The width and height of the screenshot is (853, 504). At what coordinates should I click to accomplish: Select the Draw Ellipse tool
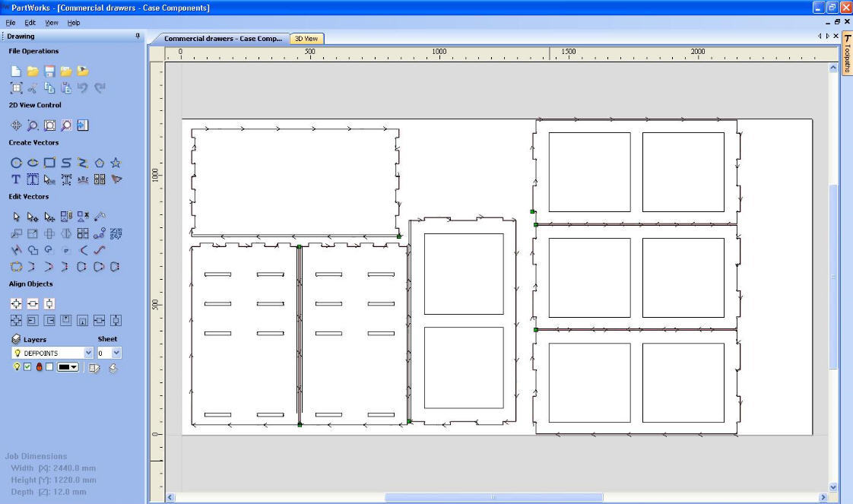point(32,163)
